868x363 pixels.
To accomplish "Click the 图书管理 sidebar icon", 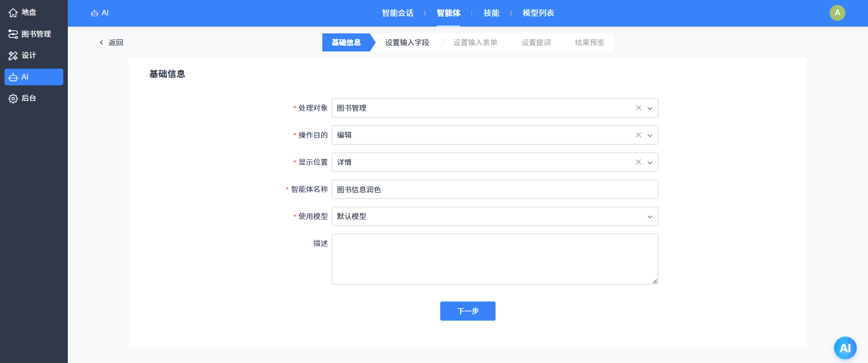I will (13, 34).
